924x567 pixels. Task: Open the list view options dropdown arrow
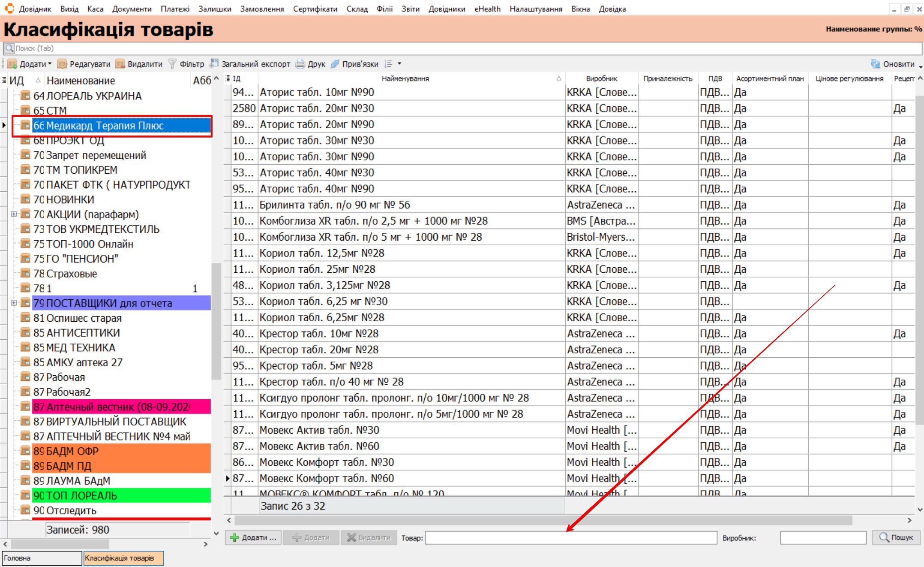399,64
